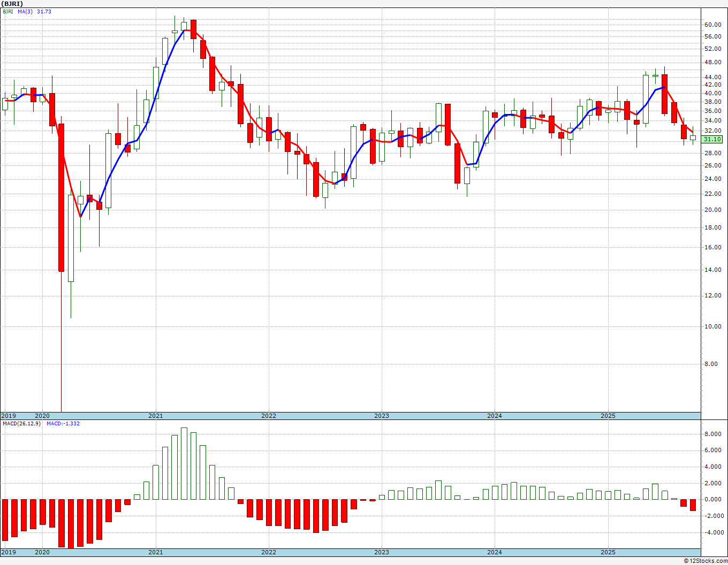Select the 8.000 MACD axis label
728x565 pixels.
coord(712,434)
